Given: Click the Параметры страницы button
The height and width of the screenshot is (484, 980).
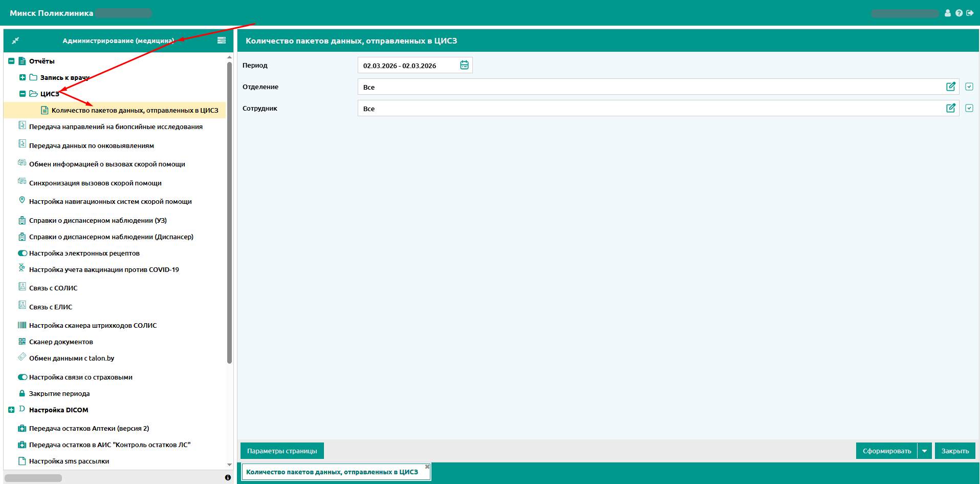Looking at the screenshot, I should tap(282, 451).
